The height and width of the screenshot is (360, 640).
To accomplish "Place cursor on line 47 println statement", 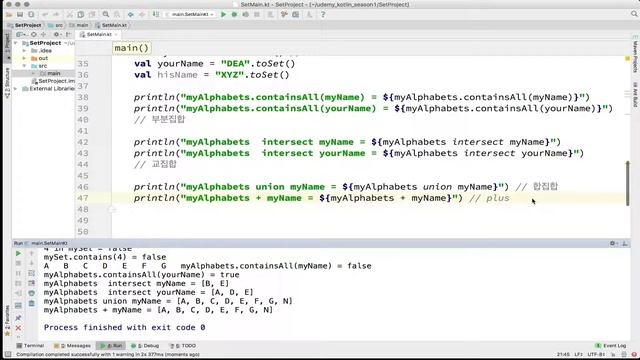I will pos(298,198).
